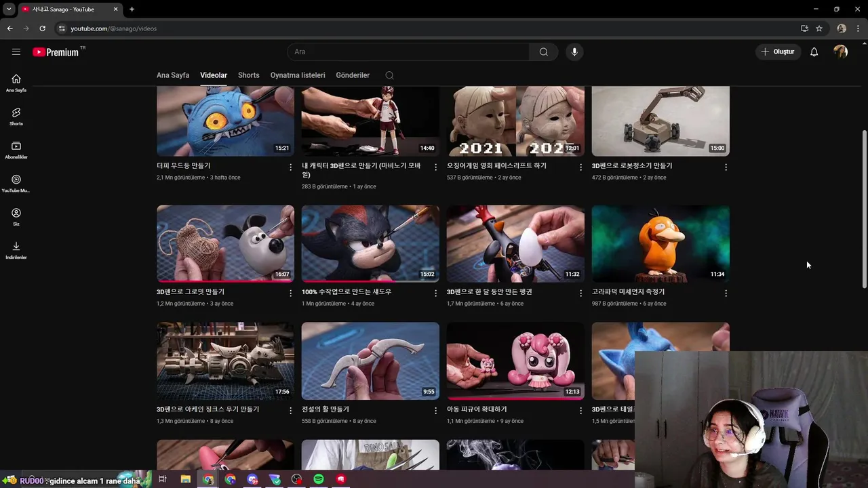Open Task View on the taskbar
Screen dimensions: 868x488
[x=163, y=479]
